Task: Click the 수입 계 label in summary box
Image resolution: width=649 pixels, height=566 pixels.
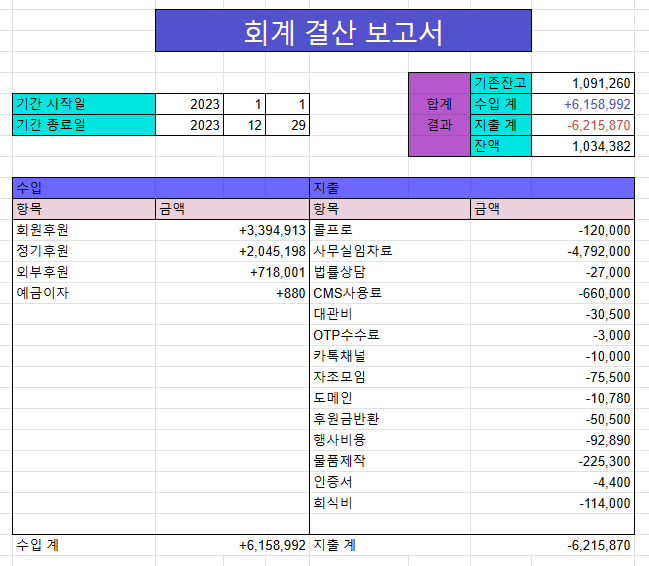Action: click(501, 104)
